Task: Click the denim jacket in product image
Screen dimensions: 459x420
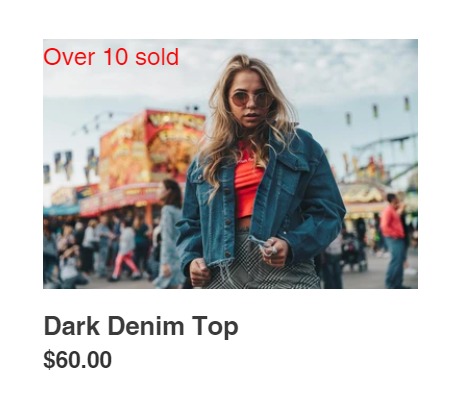Action: [260, 200]
